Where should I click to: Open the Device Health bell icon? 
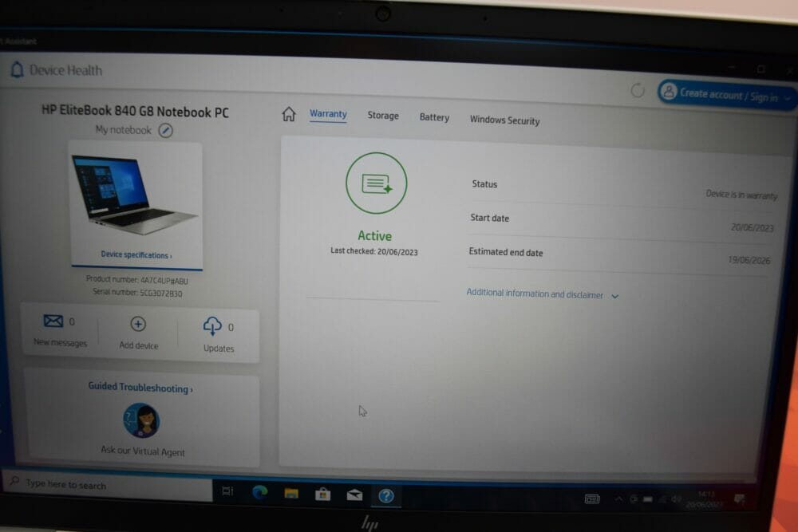coord(17,69)
